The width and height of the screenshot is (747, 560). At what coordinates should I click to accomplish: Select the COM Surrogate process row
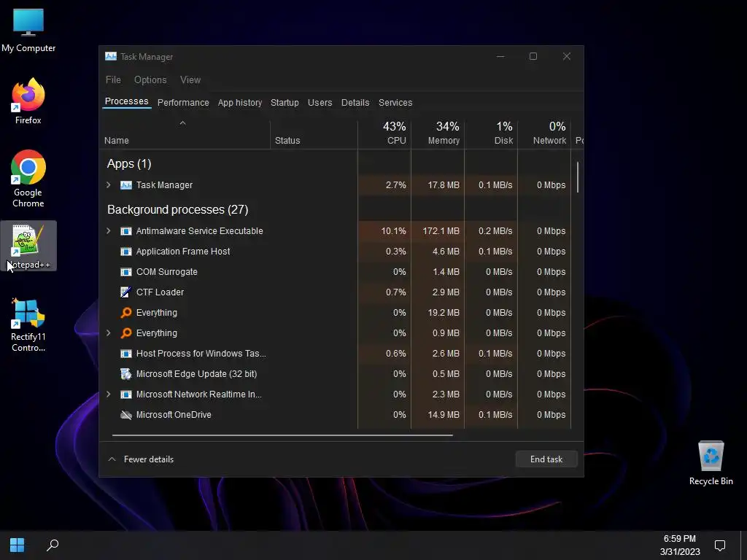click(x=336, y=272)
